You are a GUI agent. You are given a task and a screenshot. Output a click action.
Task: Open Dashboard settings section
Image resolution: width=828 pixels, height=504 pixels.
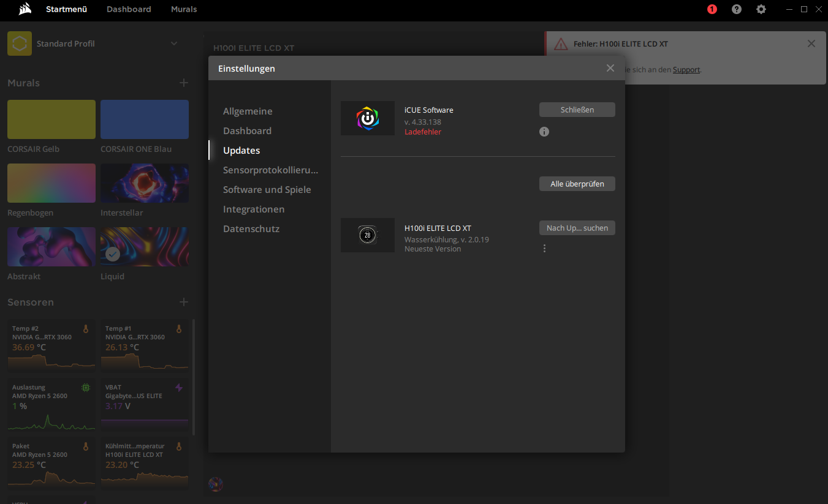[247, 131]
